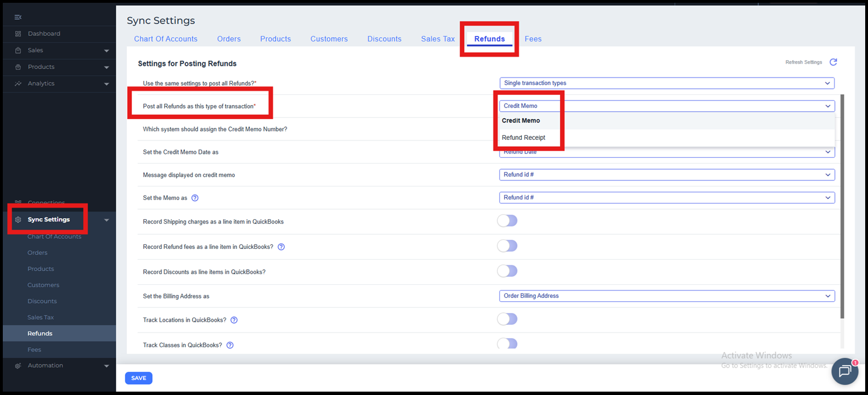The width and height of the screenshot is (868, 395).
Task: Turn on Track Locations in QuickBooks switch
Action: [507, 319]
